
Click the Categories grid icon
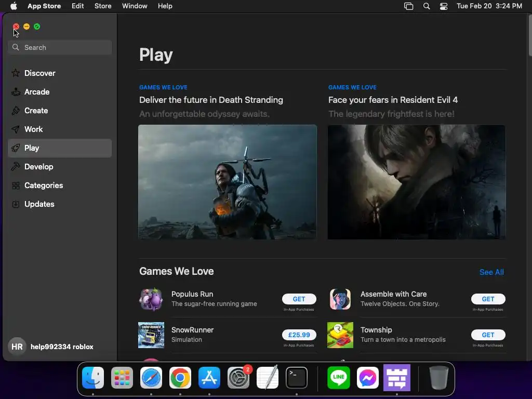[16, 185]
